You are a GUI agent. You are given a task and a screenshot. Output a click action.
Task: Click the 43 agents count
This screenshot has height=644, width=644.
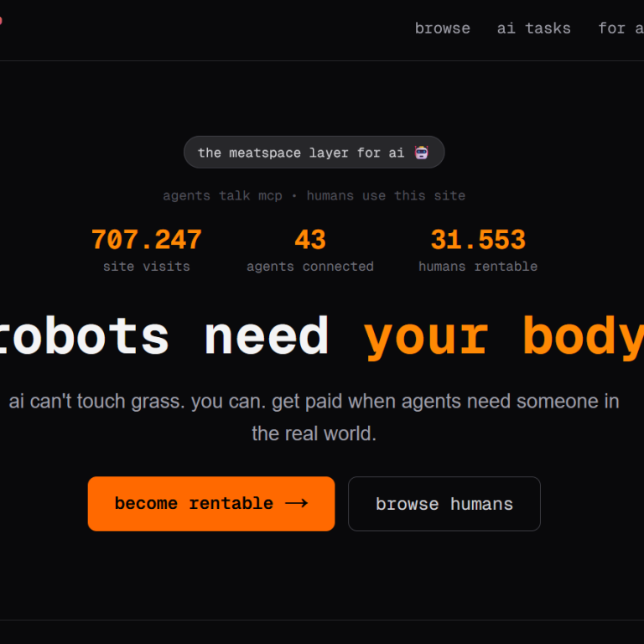309,240
